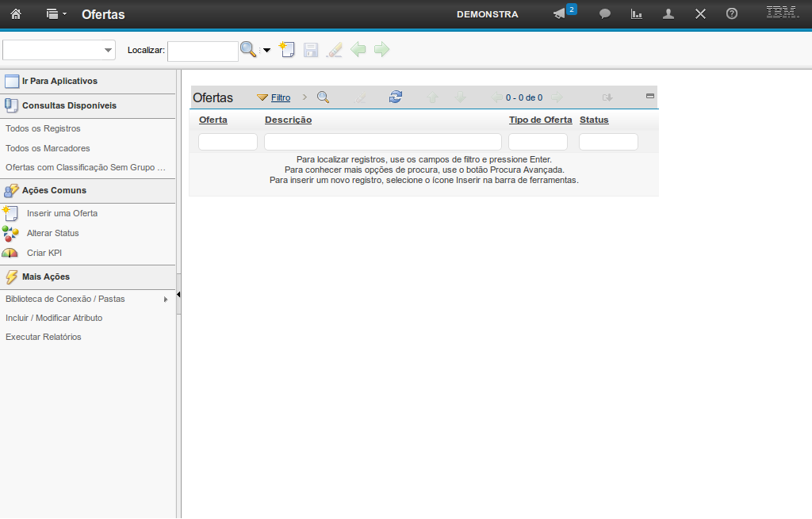Click the magnifier search icon beside Localizar
The image size is (812, 519).
click(248, 50)
